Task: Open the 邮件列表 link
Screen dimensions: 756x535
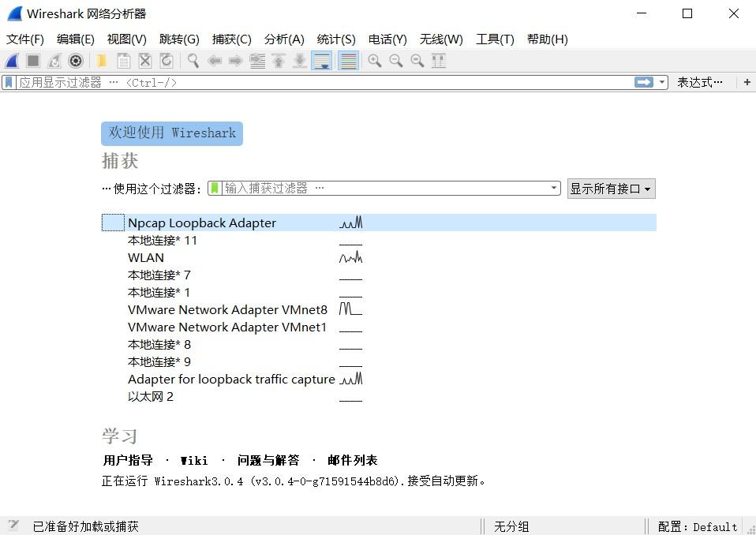Action: coord(353,460)
